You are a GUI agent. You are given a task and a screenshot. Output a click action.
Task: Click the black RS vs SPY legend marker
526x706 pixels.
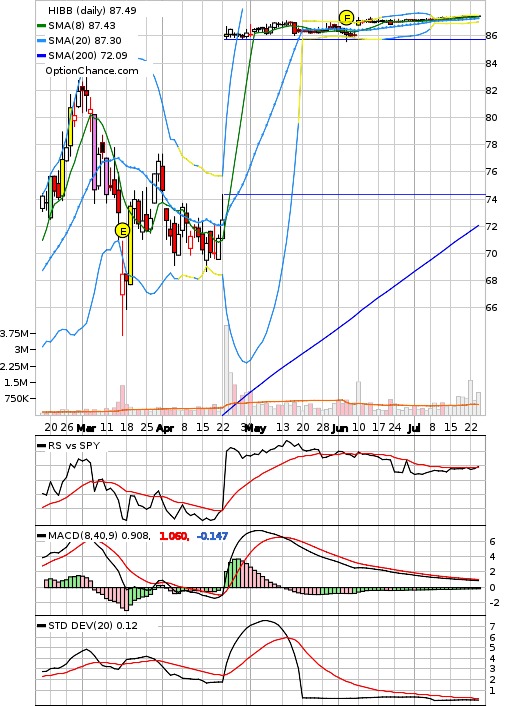coord(41,446)
